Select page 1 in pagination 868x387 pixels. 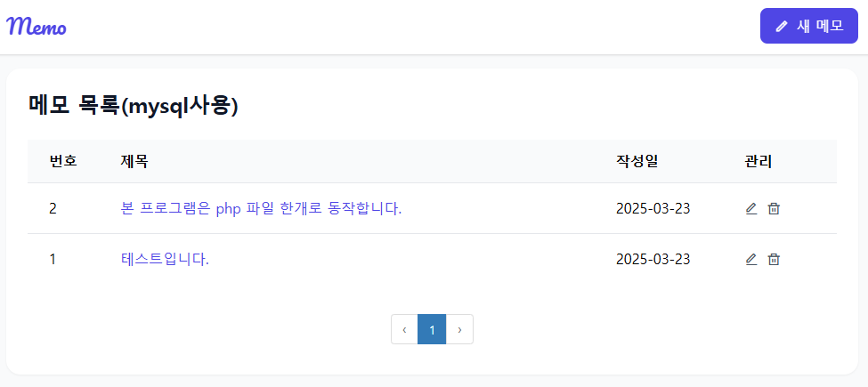click(x=432, y=329)
